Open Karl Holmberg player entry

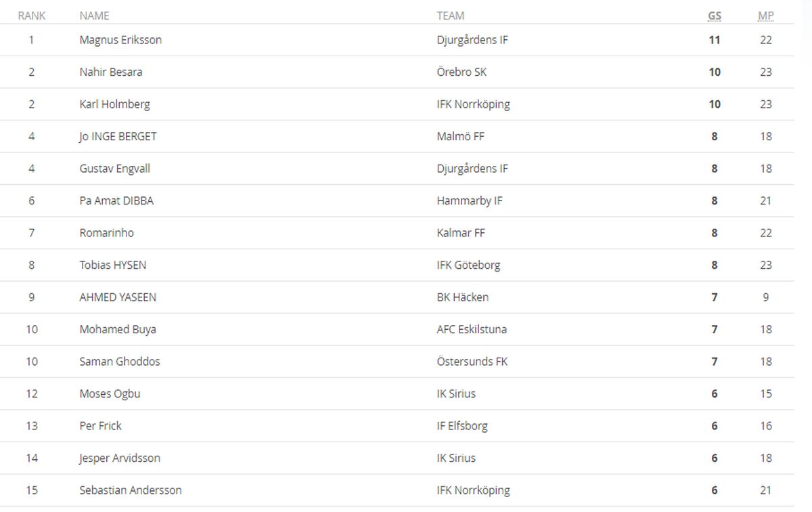(x=115, y=104)
